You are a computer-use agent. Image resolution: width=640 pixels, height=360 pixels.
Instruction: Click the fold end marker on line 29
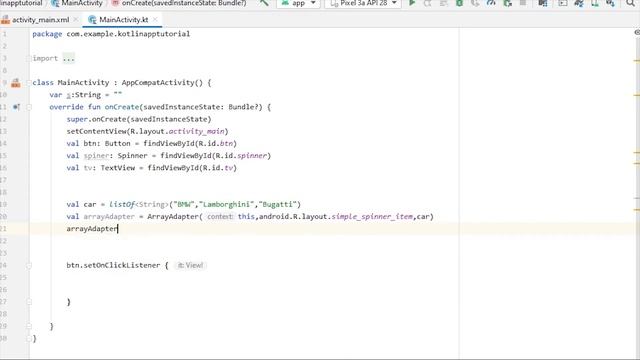tap(29, 327)
